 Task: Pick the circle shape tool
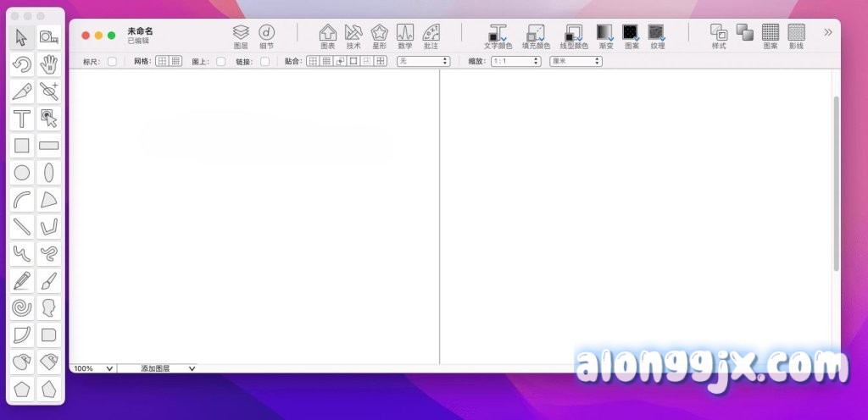point(21,173)
